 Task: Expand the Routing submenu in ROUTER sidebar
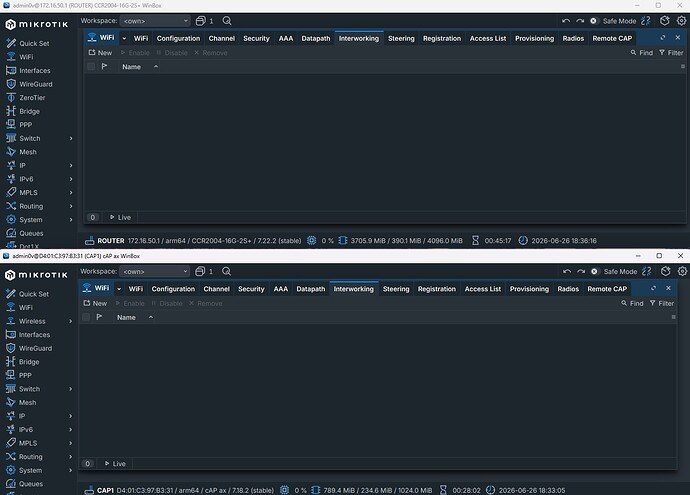click(71, 206)
